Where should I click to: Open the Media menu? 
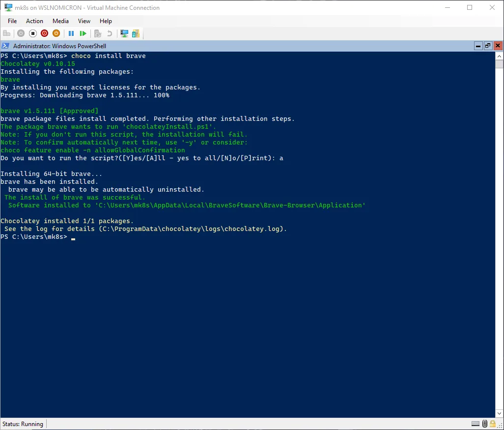(x=60, y=21)
